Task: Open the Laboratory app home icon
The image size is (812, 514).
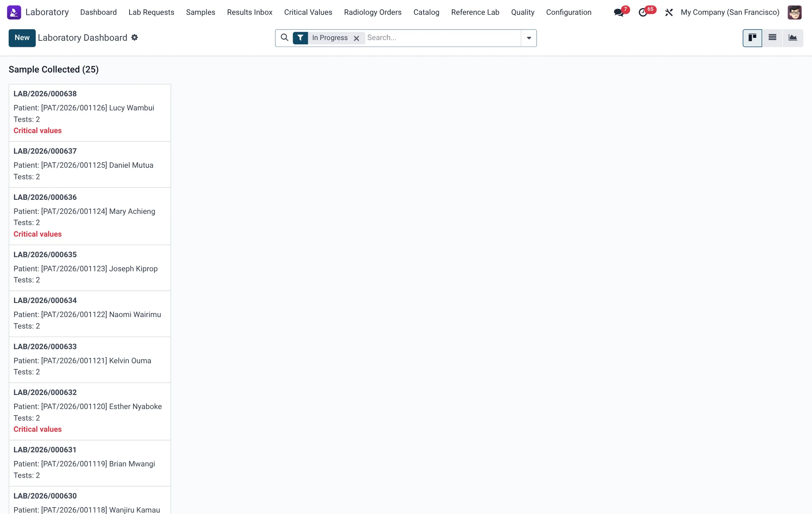Action: [x=14, y=12]
